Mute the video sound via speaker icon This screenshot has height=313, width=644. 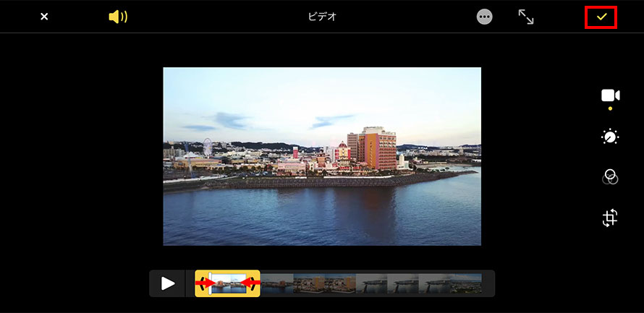(x=117, y=17)
